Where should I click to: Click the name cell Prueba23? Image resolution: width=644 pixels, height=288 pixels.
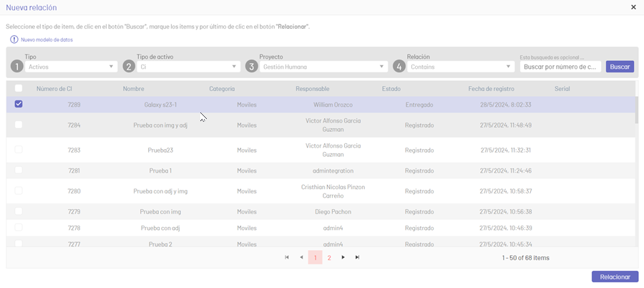(160, 150)
